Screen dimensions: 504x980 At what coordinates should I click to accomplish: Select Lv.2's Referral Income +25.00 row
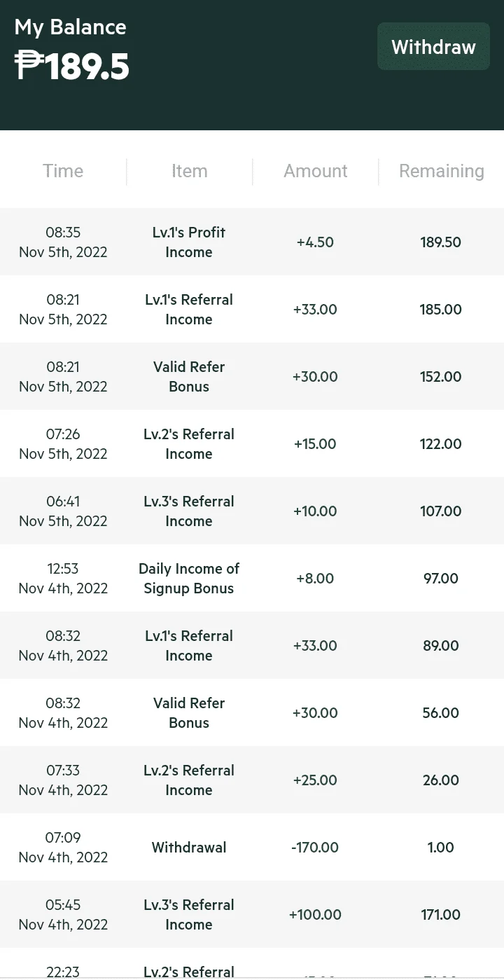click(x=252, y=780)
